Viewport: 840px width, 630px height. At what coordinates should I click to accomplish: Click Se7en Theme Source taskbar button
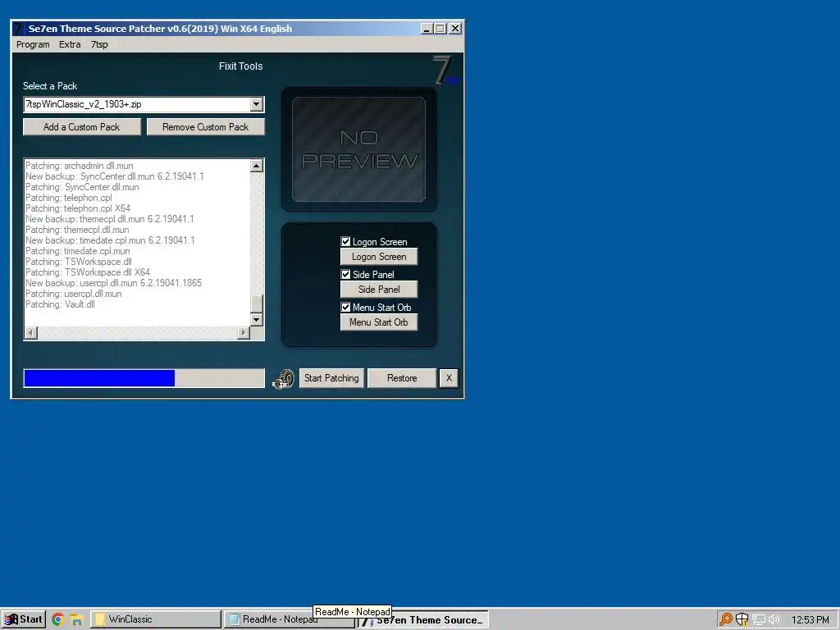[423, 620]
